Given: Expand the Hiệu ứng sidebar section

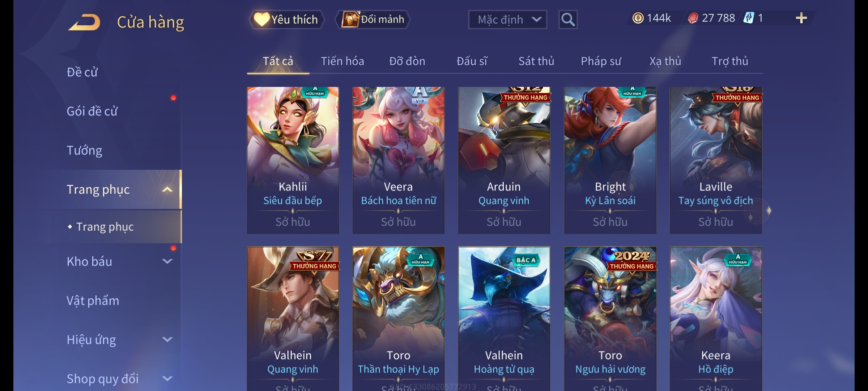Looking at the screenshot, I should [167, 340].
